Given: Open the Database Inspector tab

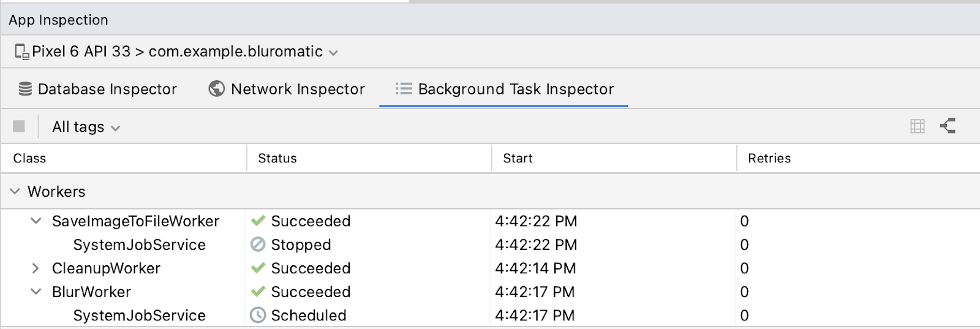Looking at the screenshot, I should 107,89.
